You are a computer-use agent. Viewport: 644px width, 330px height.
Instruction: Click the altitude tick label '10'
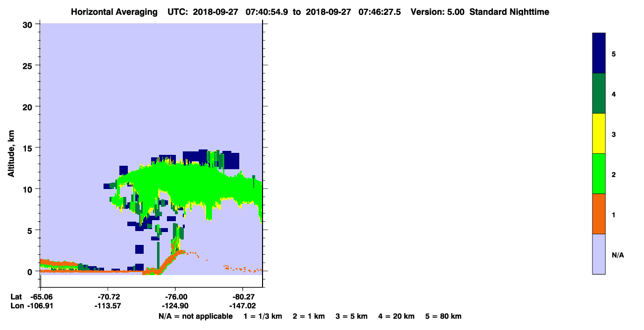click(29, 189)
